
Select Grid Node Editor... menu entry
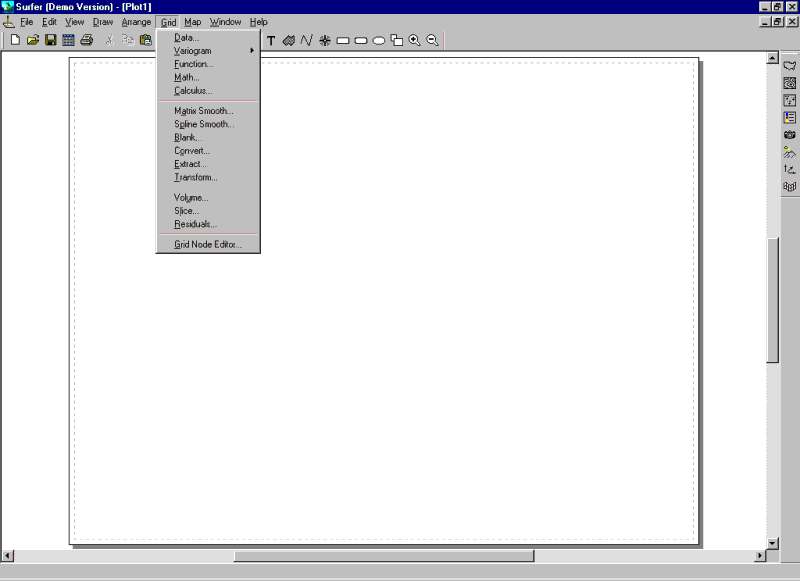208,244
